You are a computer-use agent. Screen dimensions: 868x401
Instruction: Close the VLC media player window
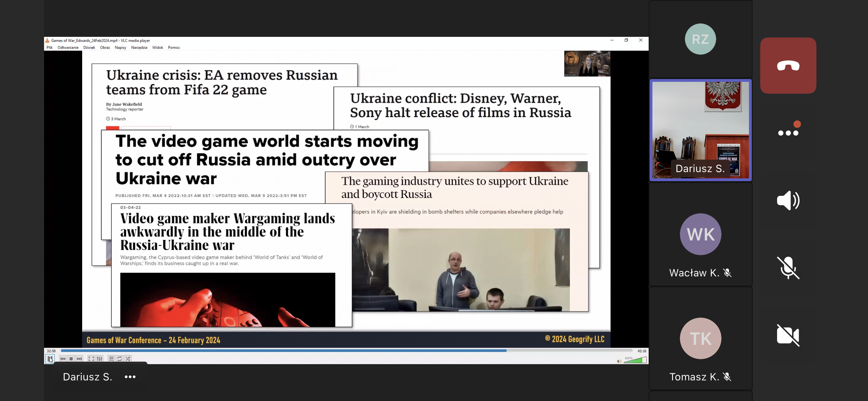[641, 40]
